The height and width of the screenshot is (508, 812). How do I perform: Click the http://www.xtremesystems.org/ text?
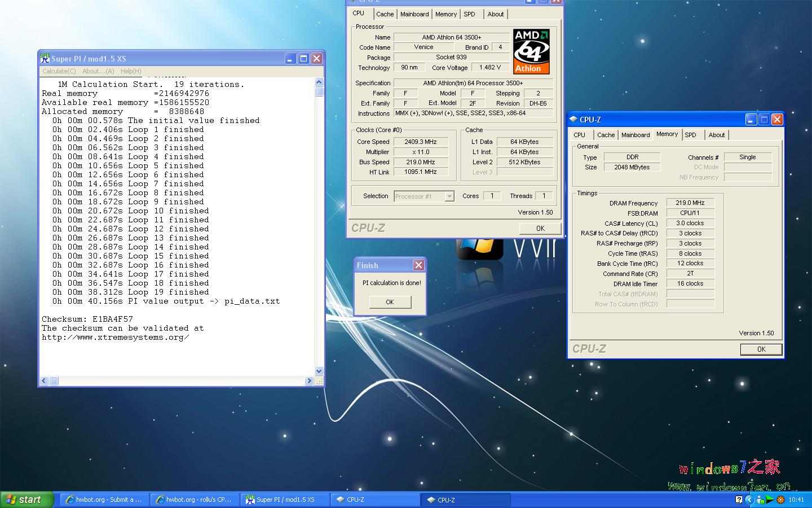pos(116,337)
